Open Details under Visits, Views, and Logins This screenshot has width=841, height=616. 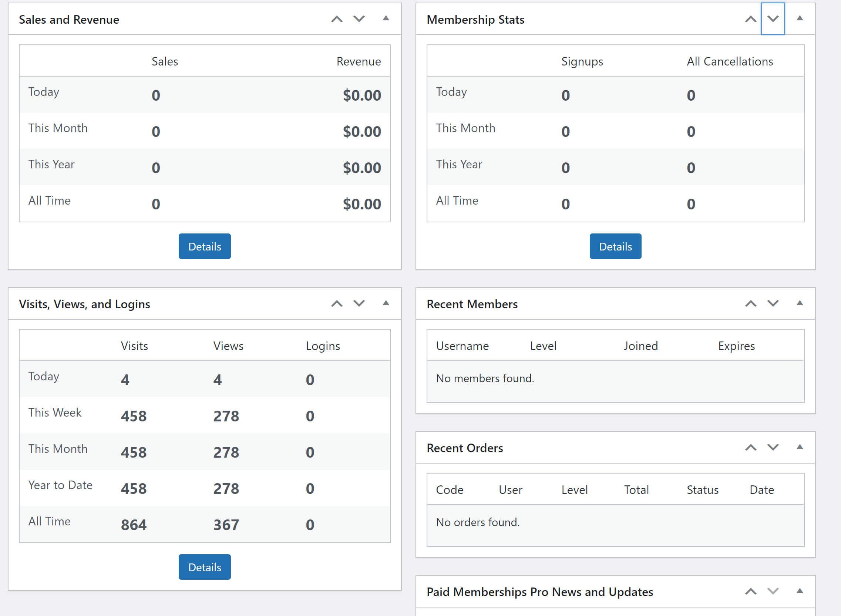204,567
